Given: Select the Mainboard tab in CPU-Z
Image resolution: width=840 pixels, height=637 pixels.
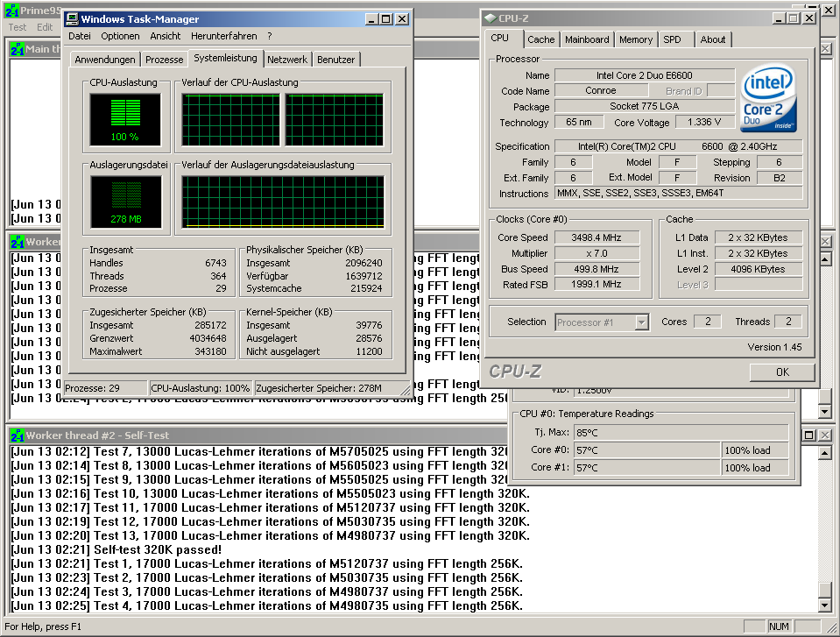Looking at the screenshot, I should (587, 39).
